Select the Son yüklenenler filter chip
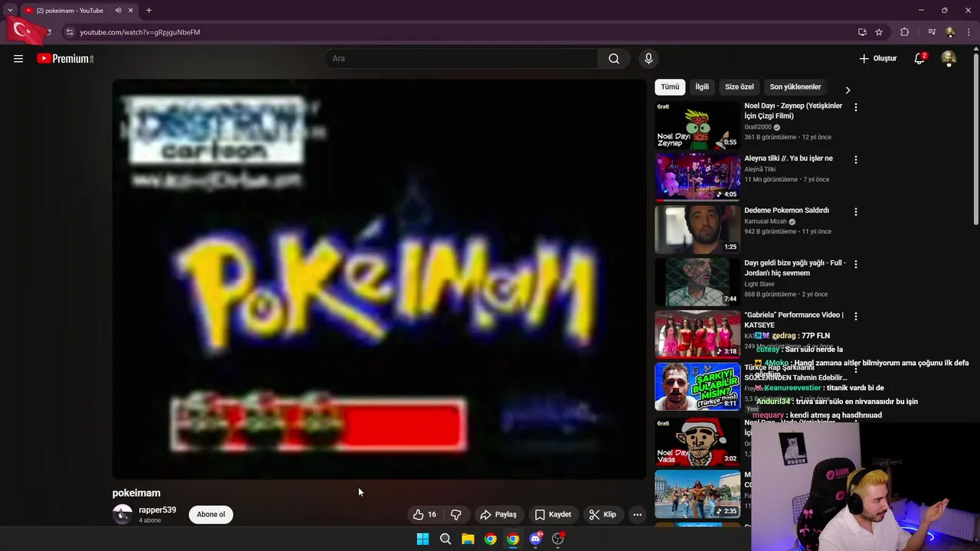This screenshot has height=551, width=980. pyautogui.click(x=795, y=87)
